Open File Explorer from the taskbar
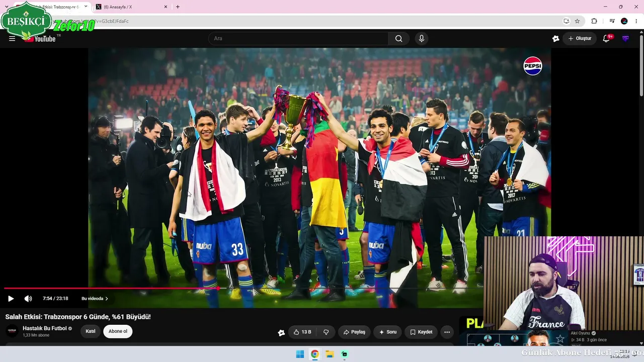644x362 pixels. (x=330, y=354)
